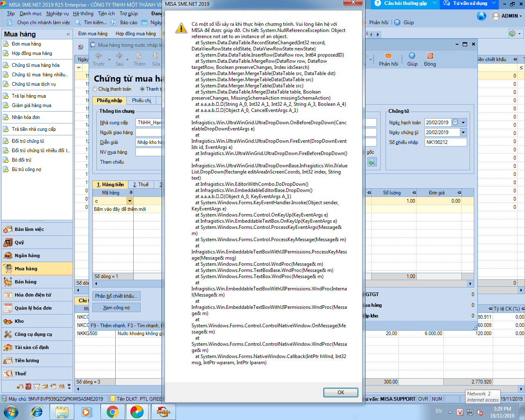
Task: Click the Giúp help icon on main toolbar
Action: tap(397, 23)
